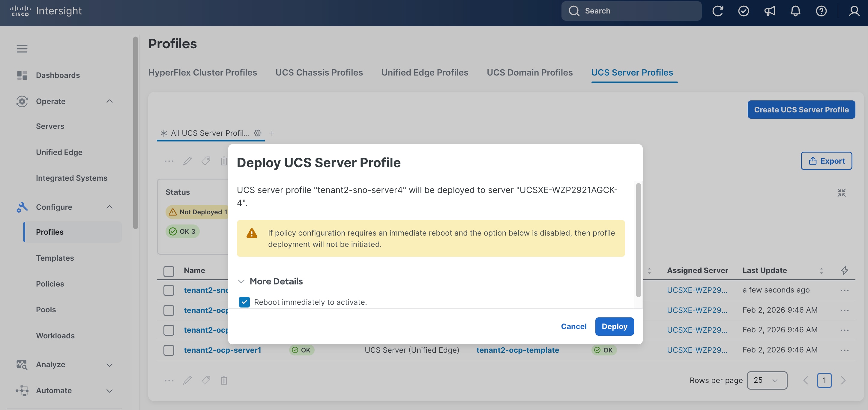868x410 pixels.
Task: Sort by the Last Update column arrows
Action: click(821, 271)
